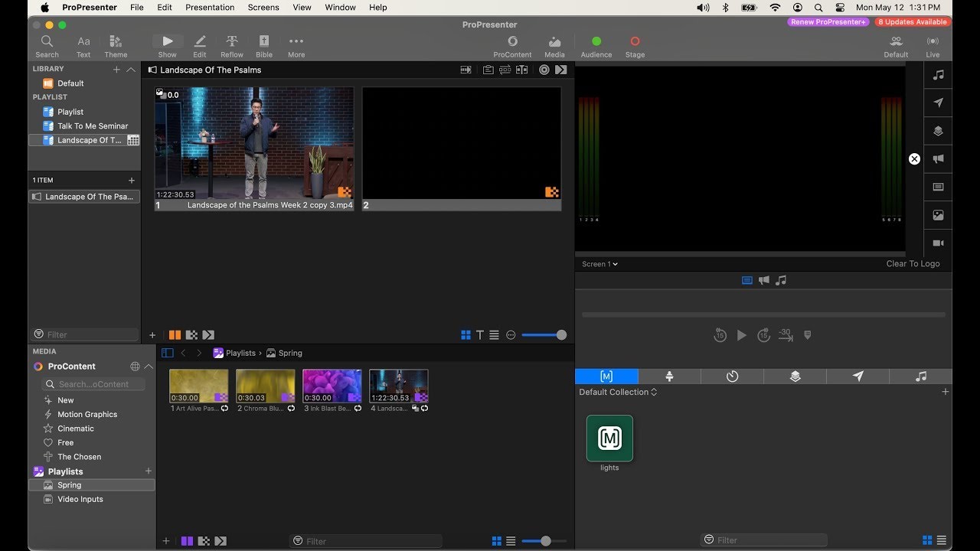Switch slides to list view
This screenshot has width=980, height=551.
pos(495,335)
